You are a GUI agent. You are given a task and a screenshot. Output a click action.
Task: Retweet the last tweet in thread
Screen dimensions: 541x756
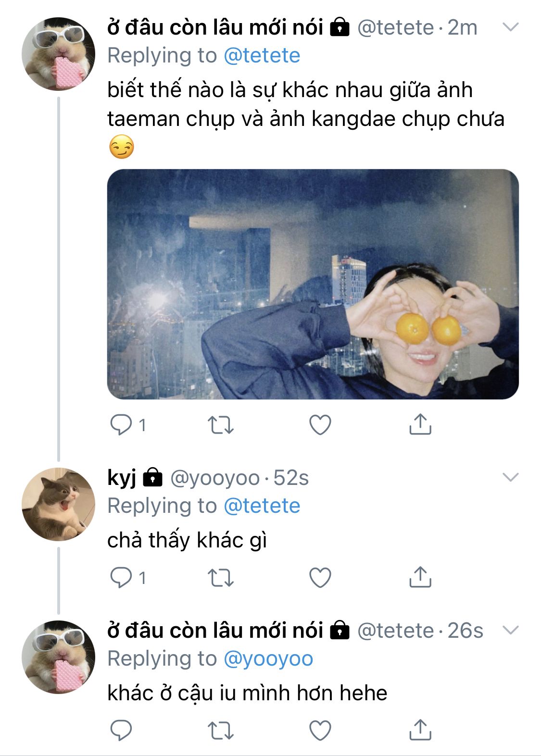(220, 730)
